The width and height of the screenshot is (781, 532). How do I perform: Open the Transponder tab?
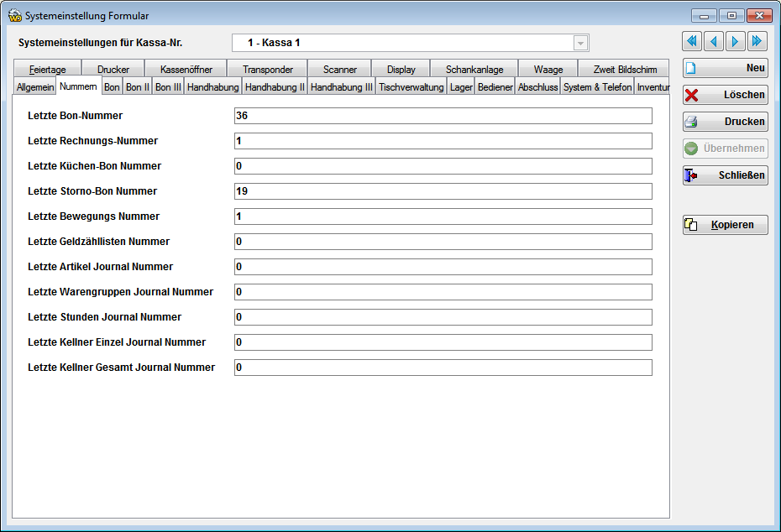[x=268, y=69]
